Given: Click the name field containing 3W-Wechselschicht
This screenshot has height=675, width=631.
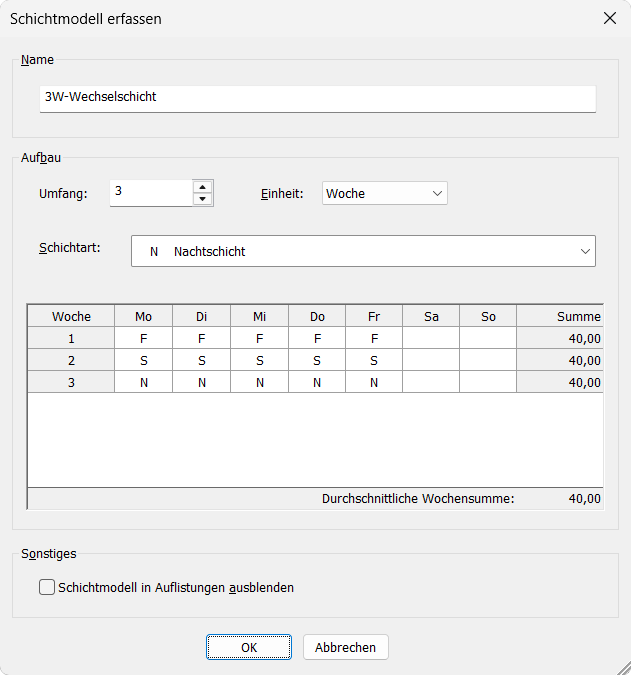Looking at the screenshot, I should [x=318, y=99].
